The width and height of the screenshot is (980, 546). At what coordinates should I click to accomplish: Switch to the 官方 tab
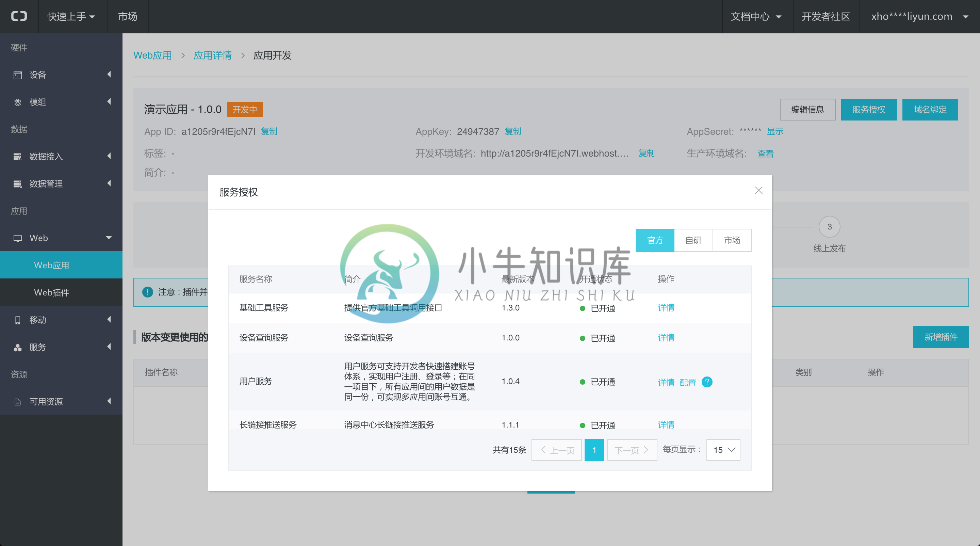click(655, 240)
